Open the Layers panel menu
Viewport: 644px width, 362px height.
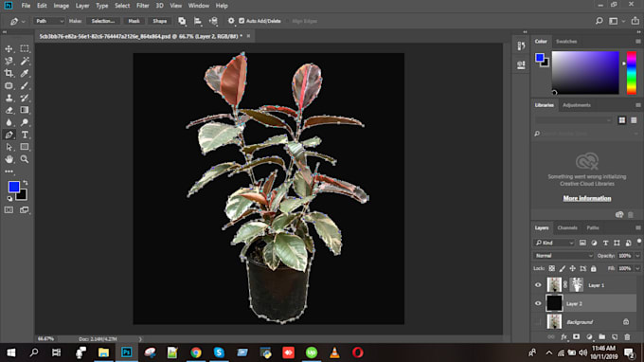pos(637,227)
